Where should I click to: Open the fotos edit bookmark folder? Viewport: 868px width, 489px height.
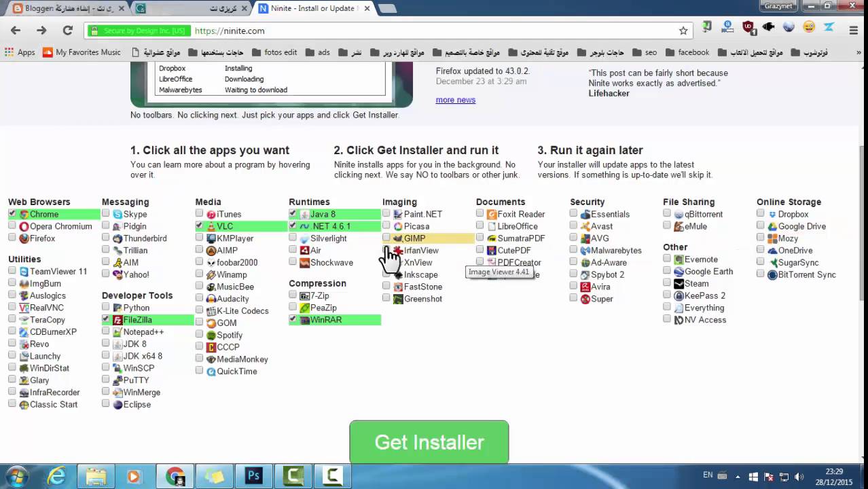[x=275, y=52]
